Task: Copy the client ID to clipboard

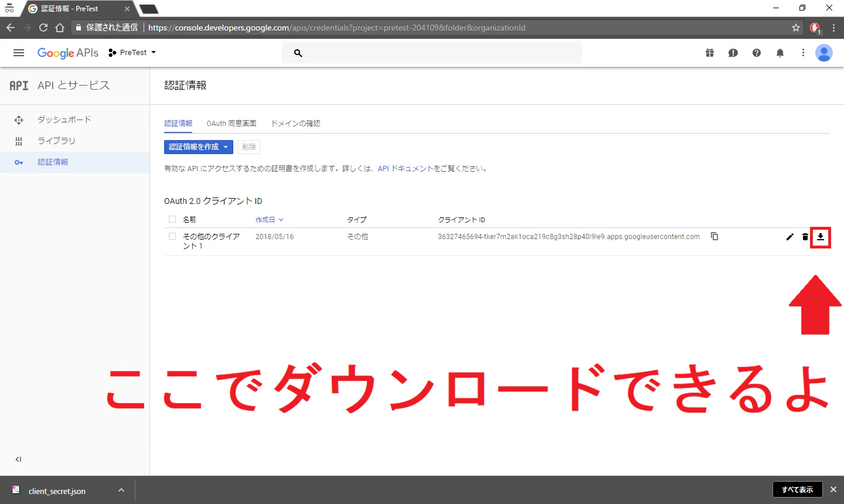Action: click(714, 236)
